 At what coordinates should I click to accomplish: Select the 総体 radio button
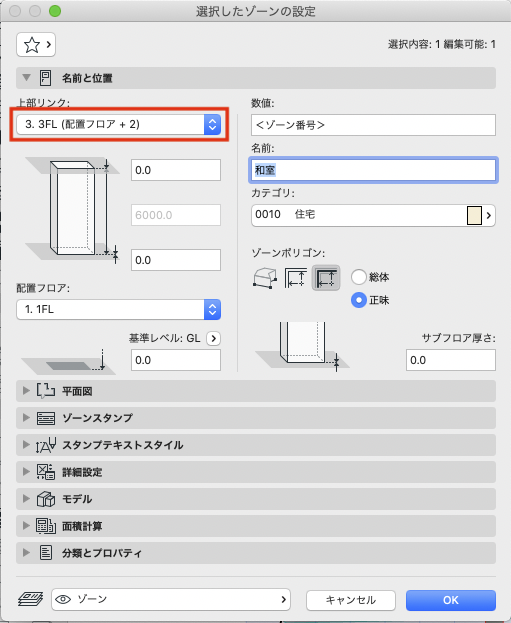(358, 277)
